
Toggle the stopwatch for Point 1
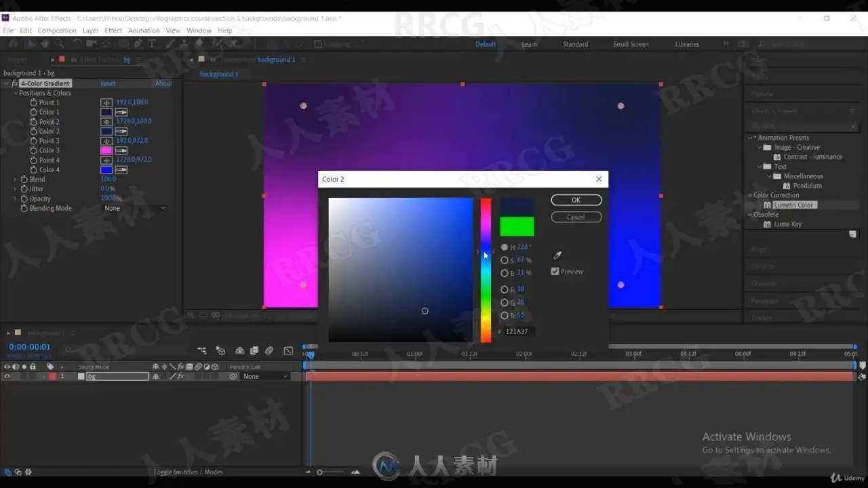point(34,102)
